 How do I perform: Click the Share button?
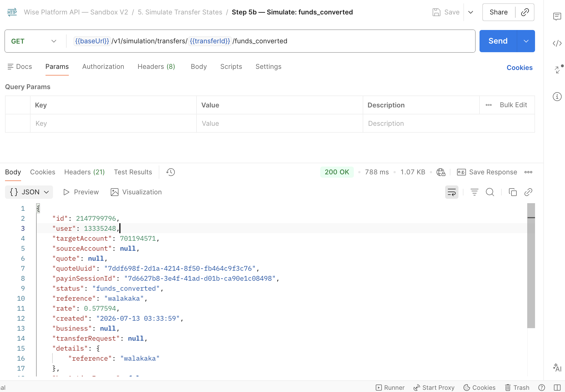pos(498,12)
